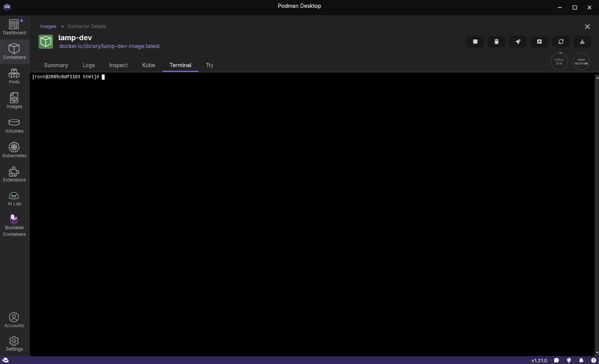The height and width of the screenshot is (364, 599).
Task: Delete the container with trash icon
Action: (x=496, y=42)
